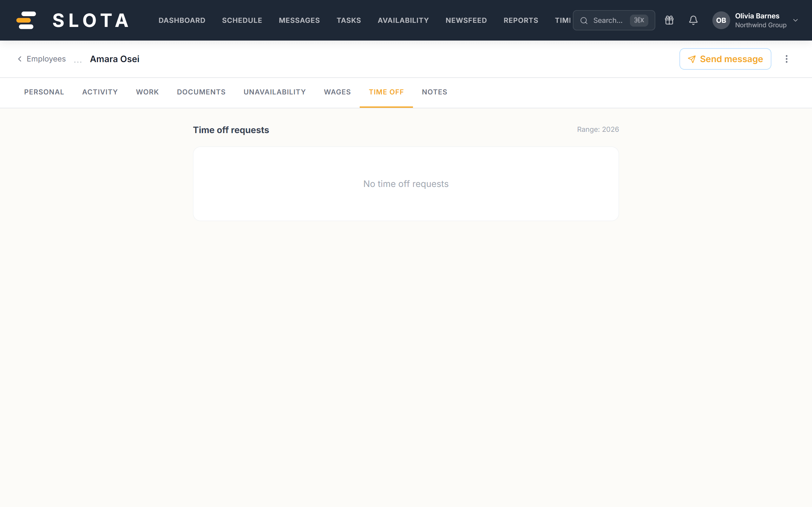Expand the Olivia Barnes account dropdown
Viewport: 812px width, 507px height.
[796, 20]
